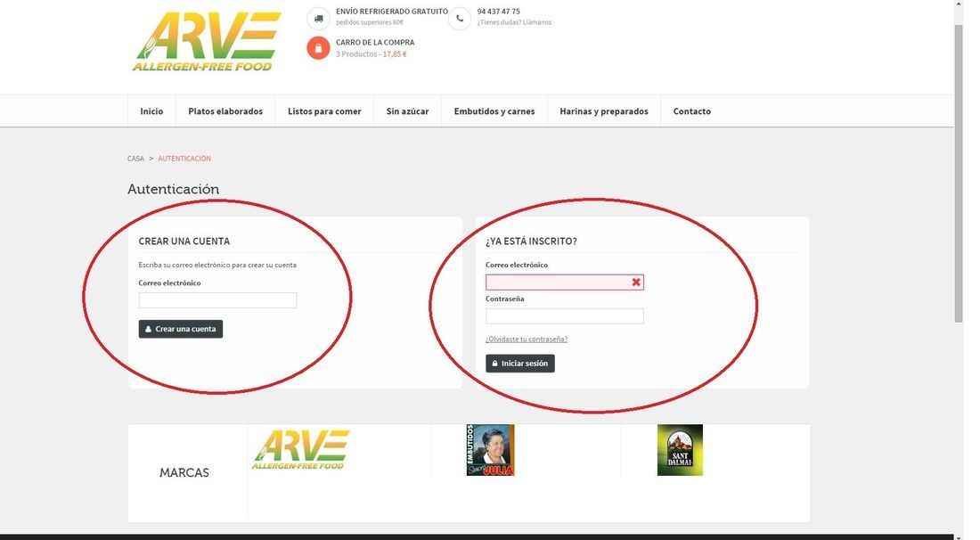Screen dimensions: 980x540
Task: Click the page vertical scrollbar thumb
Action: point(959,173)
